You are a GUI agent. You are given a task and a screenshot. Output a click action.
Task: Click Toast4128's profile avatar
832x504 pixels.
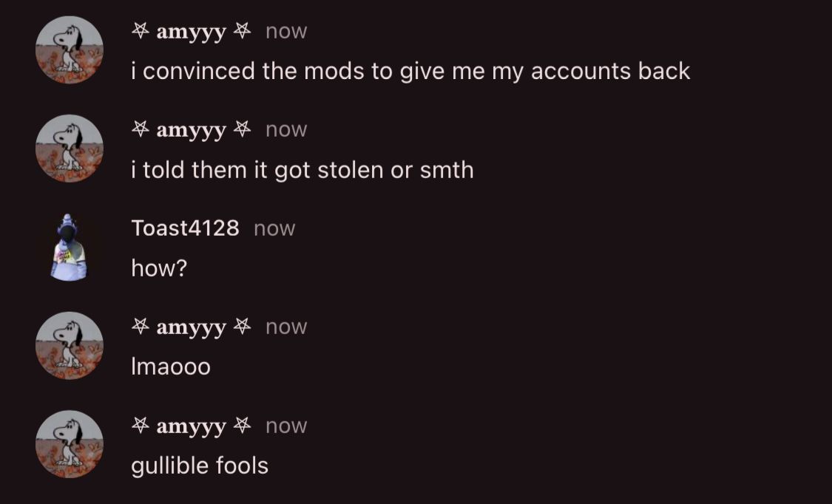(70, 248)
